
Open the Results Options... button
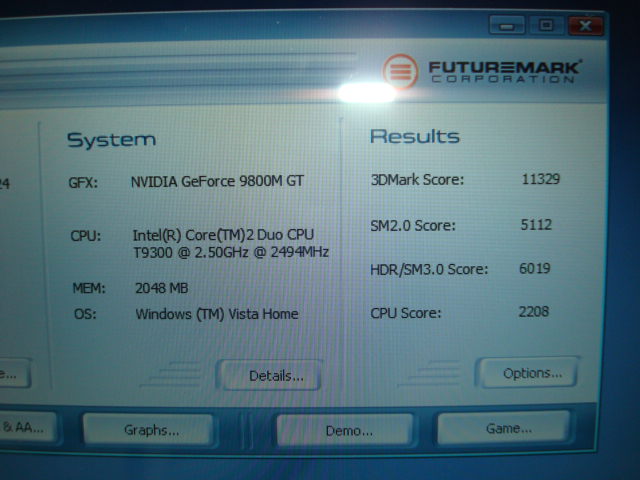(x=527, y=373)
